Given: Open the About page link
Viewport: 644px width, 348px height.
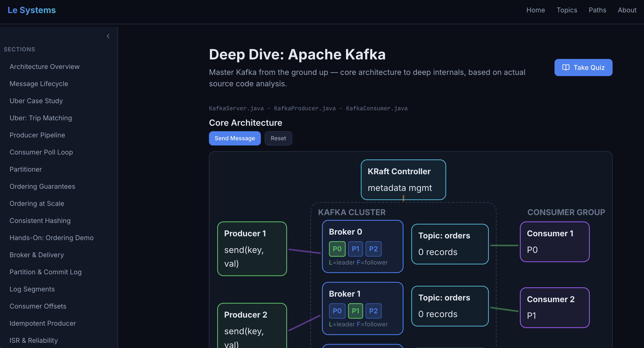Looking at the screenshot, I should tap(627, 10).
